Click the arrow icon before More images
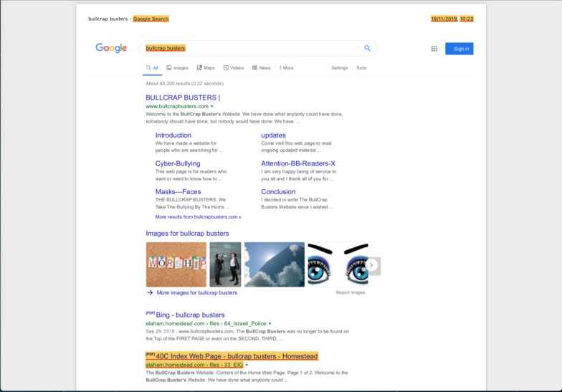Image resolution: width=562 pixels, height=392 pixels. pos(150,292)
